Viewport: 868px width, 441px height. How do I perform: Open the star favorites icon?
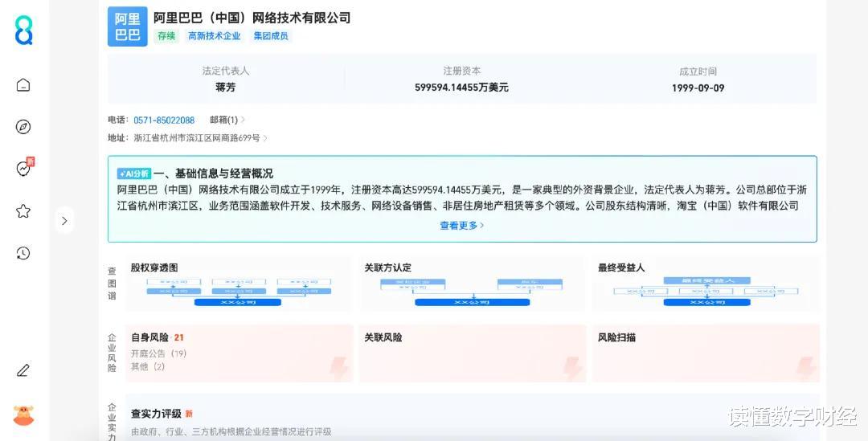point(23,210)
